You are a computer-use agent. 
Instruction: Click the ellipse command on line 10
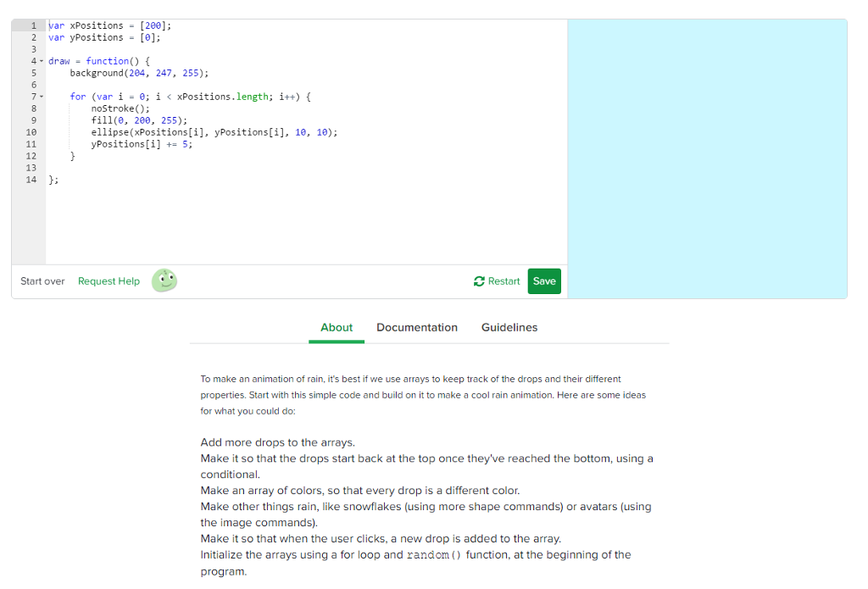107,132
